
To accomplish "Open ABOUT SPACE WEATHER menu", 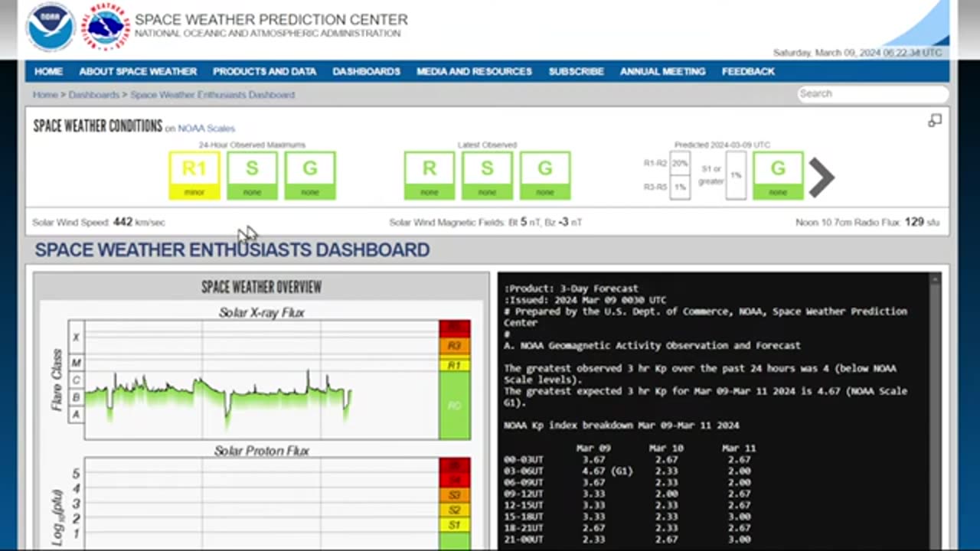I will pyautogui.click(x=138, y=71).
